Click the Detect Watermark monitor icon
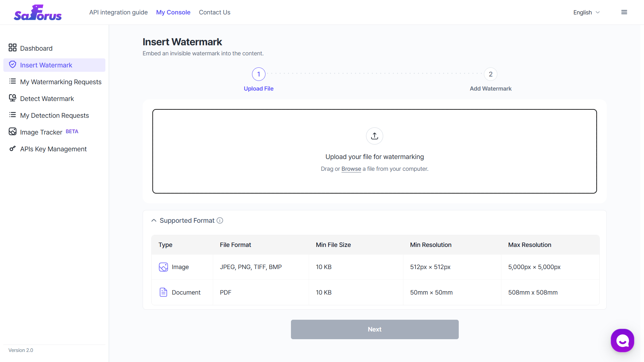The width and height of the screenshot is (644, 362). (x=12, y=98)
